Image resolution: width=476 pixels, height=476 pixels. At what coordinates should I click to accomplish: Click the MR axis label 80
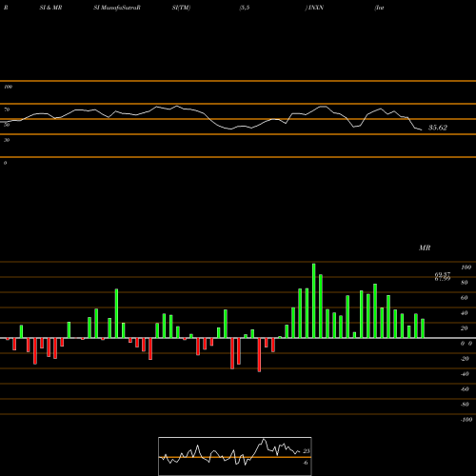[465, 283]
